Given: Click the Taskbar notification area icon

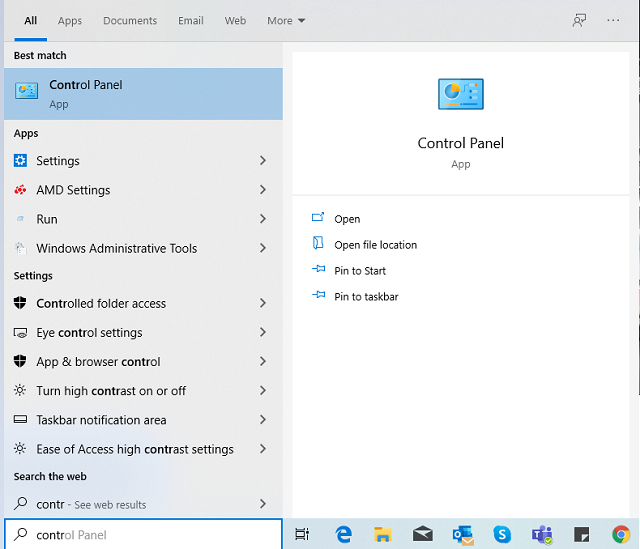Looking at the screenshot, I should (20, 420).
